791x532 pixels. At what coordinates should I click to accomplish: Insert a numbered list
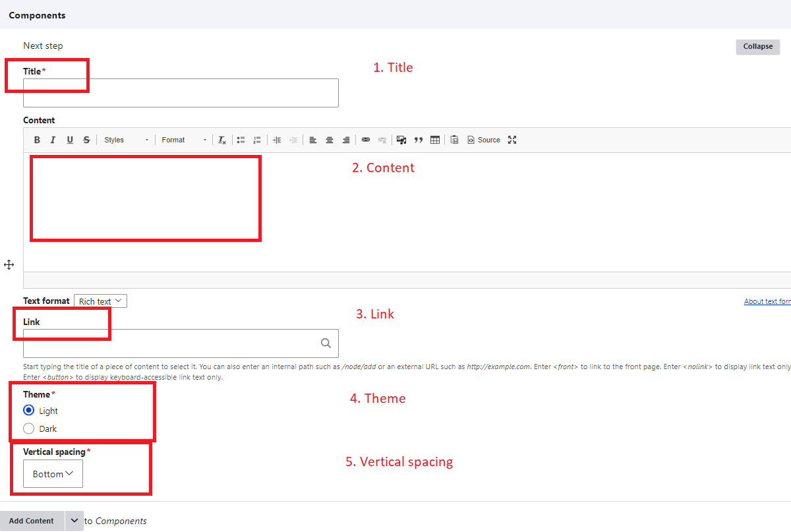point(257,140)
